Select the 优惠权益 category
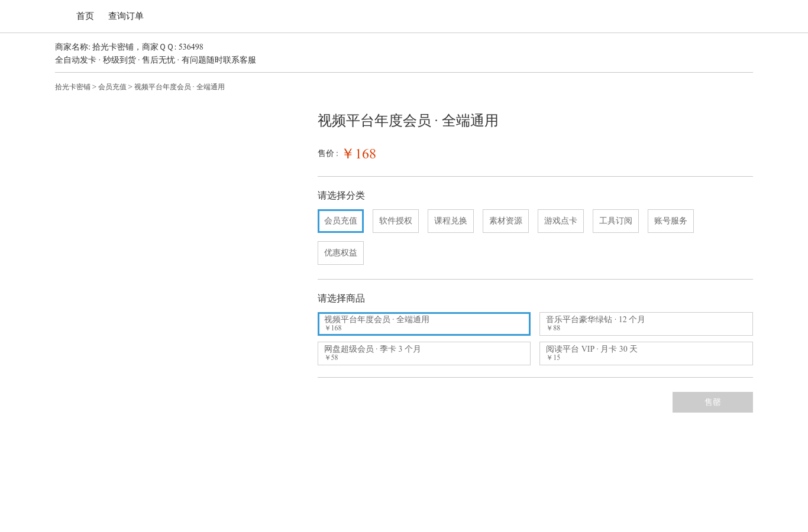Screen dimensions: 808x532 (x=341, y=253)
